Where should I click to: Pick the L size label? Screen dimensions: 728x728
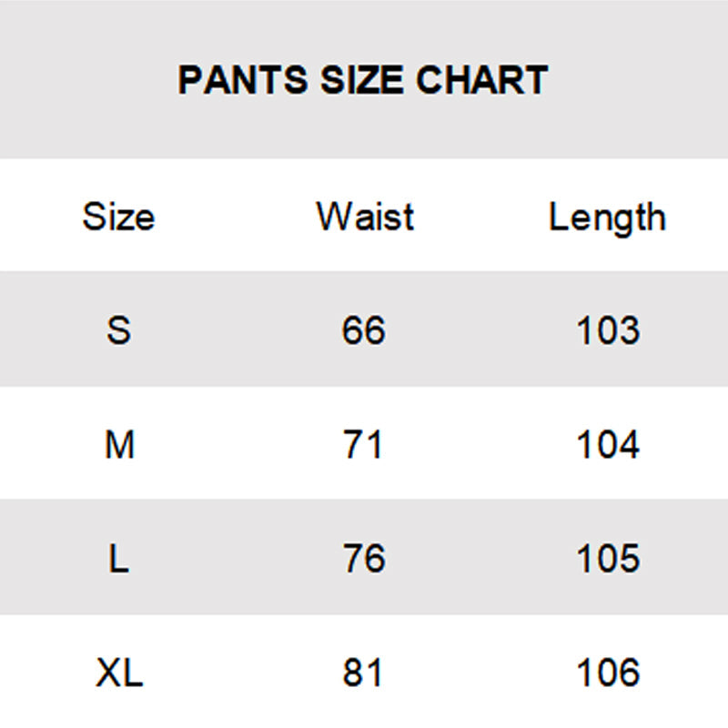[x=118, y=559]
